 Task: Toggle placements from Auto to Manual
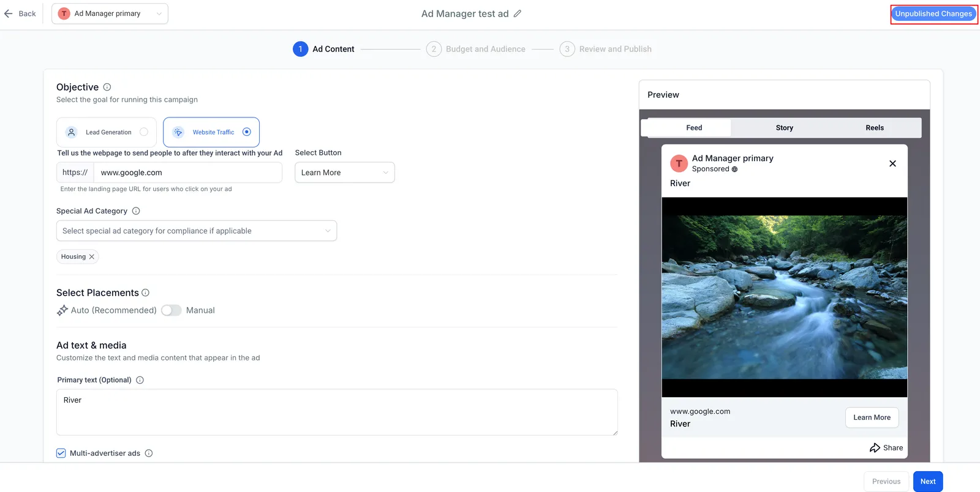coord(171,310)
